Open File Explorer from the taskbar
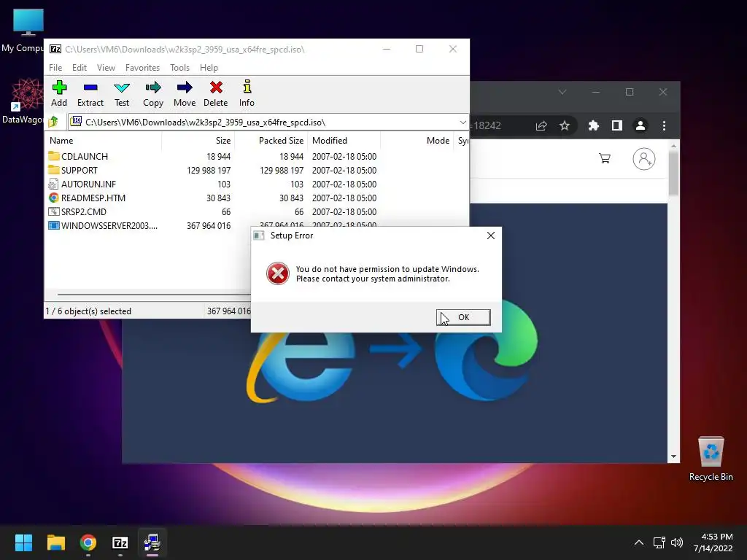 [55, 542]
